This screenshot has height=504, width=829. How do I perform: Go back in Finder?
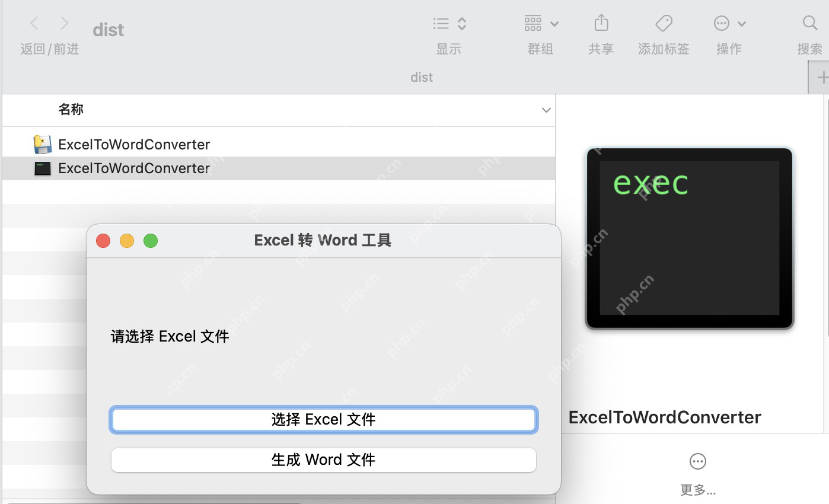click(34, 24)
